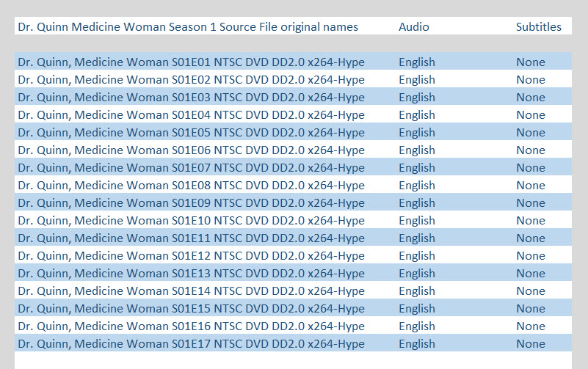The height and width of the screenshot is (369, 588).
Task: Select the S01E02 file name cell
Action: tap(192, 80)
